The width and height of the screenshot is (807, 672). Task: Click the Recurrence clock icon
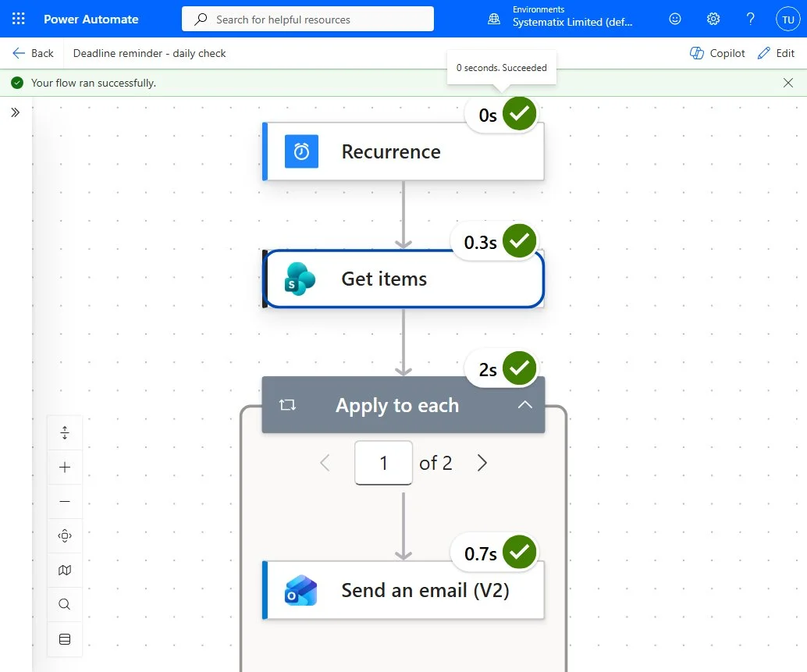(x=301, y=151)
